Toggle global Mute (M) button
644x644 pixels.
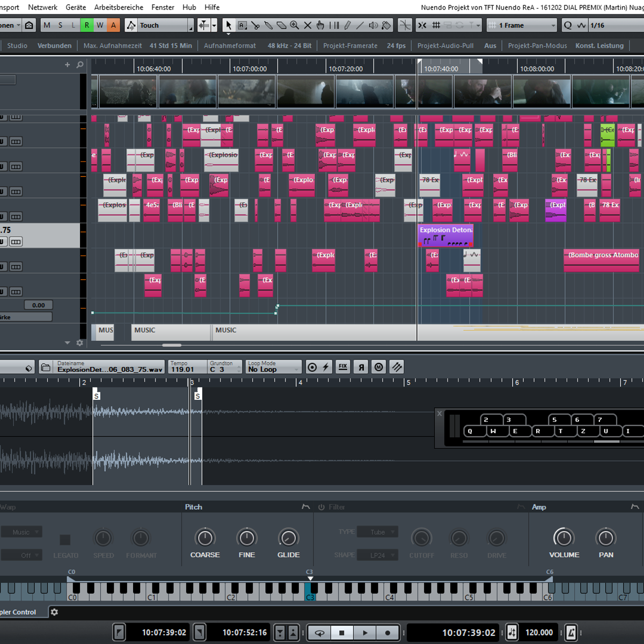click(47, 25)
